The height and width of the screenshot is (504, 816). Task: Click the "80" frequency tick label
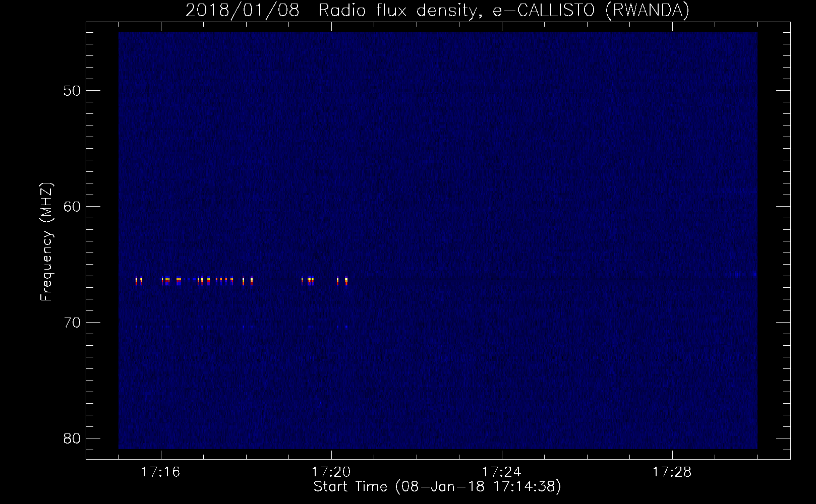tap(73, 438)
